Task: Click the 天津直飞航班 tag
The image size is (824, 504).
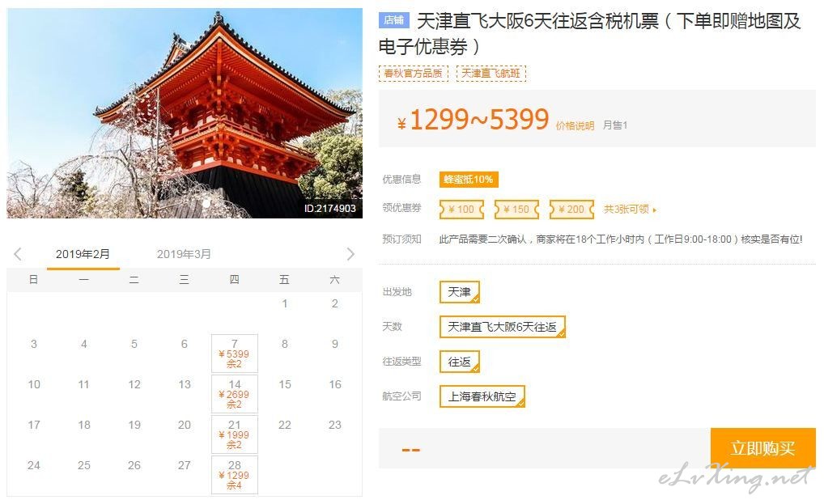Action: point(491,74)
